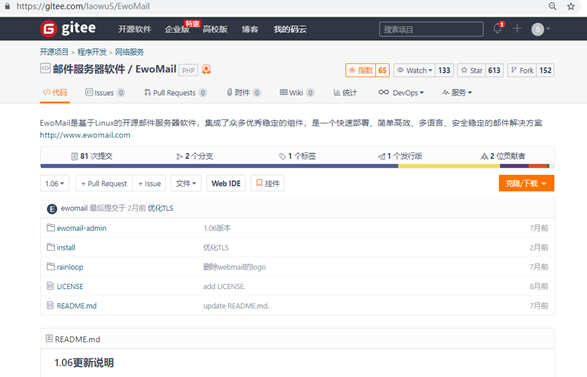Screen dimensions: 587x377
Task: Open the 删除webmail的logo commit message
Action: [234, 267]
